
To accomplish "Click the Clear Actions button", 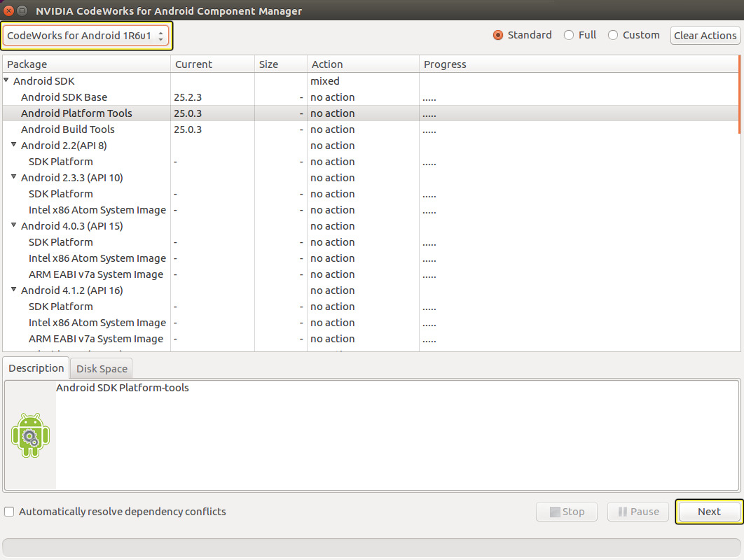I will (705, 35).
